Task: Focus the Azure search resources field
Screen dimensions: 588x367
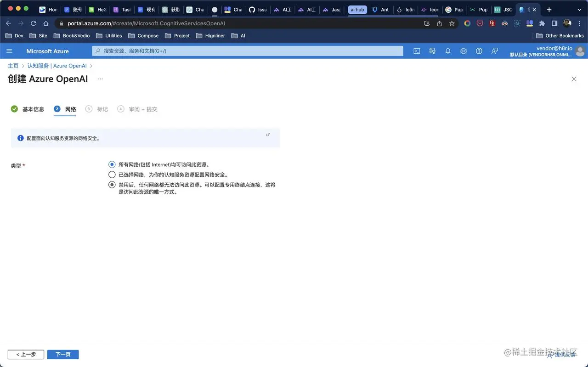Action: (248, 51)
